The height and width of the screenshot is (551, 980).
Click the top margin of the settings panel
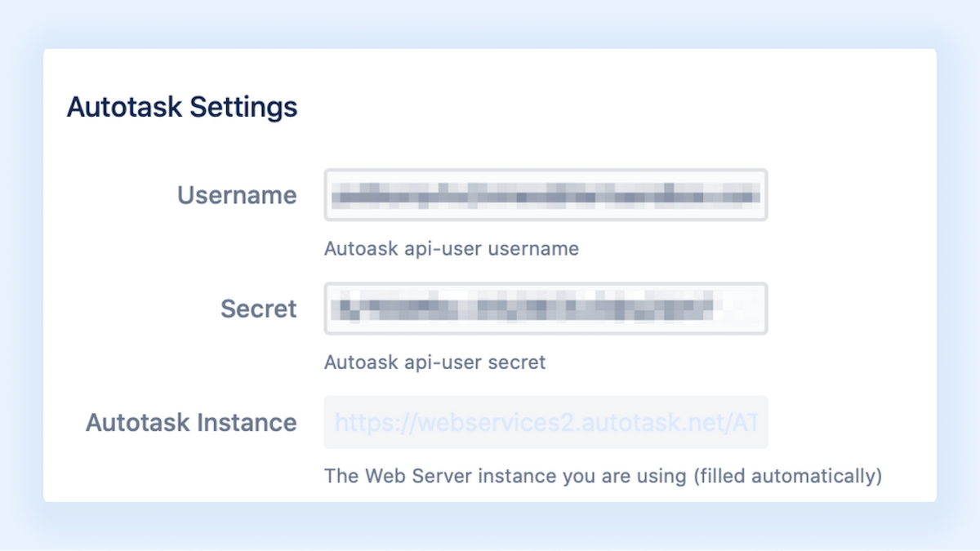[x=490, y=65]
